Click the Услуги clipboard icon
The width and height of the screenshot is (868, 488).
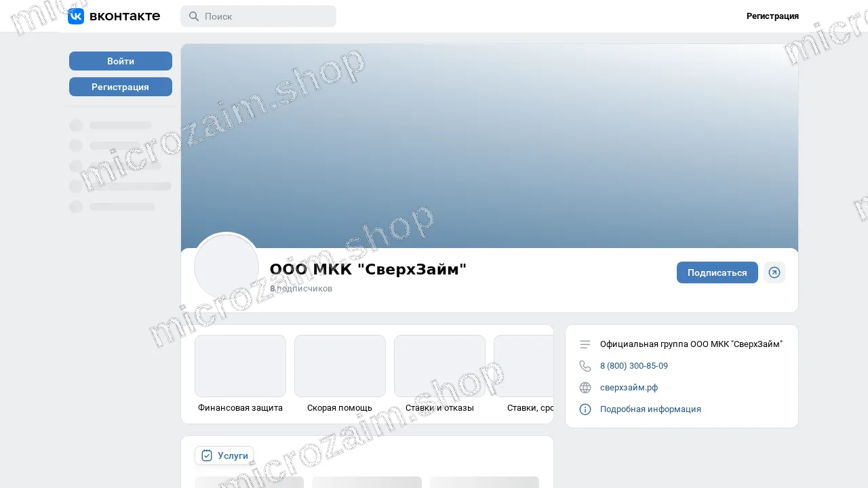coord(208,455)
